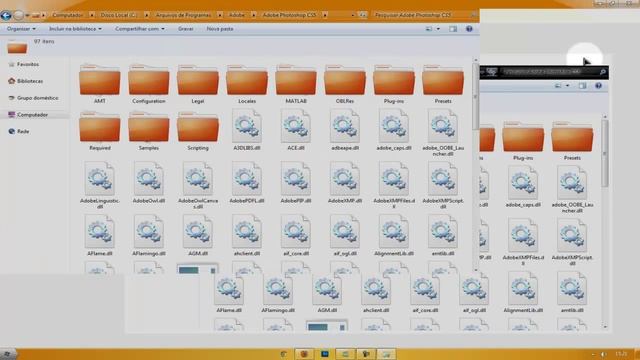
Task: Select Presets folder in the front window
Action: click(443, 83)
